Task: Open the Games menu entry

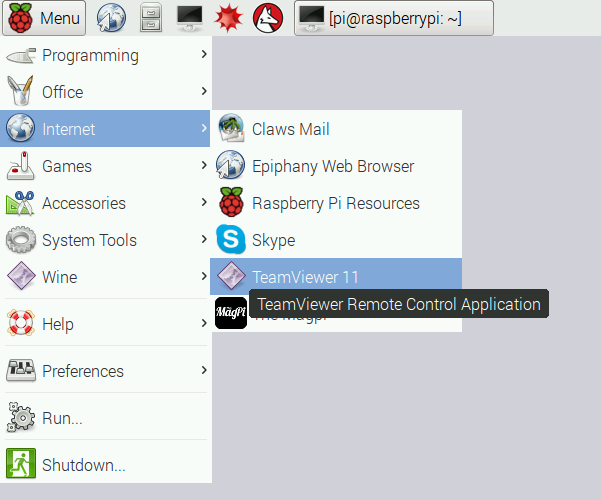Action: [105, 166]
